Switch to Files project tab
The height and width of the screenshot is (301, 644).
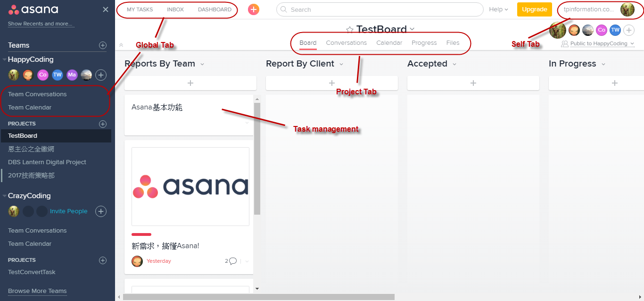pos(453,43)
